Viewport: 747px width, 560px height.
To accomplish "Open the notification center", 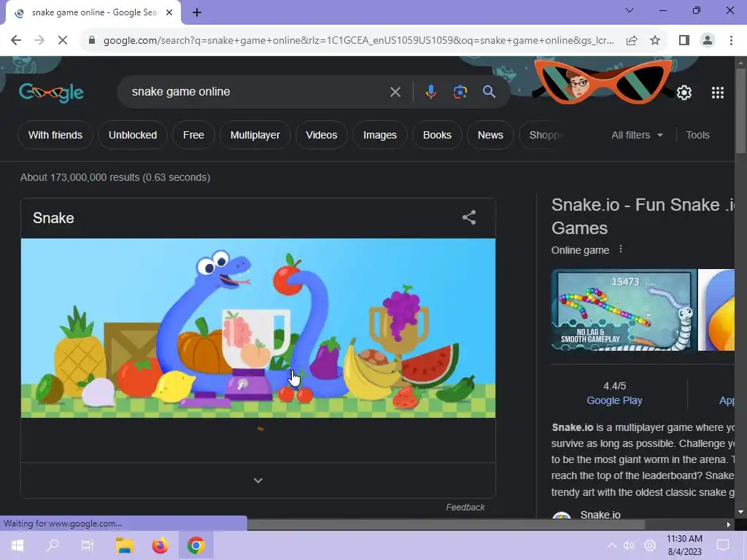I will pos(723,545).
